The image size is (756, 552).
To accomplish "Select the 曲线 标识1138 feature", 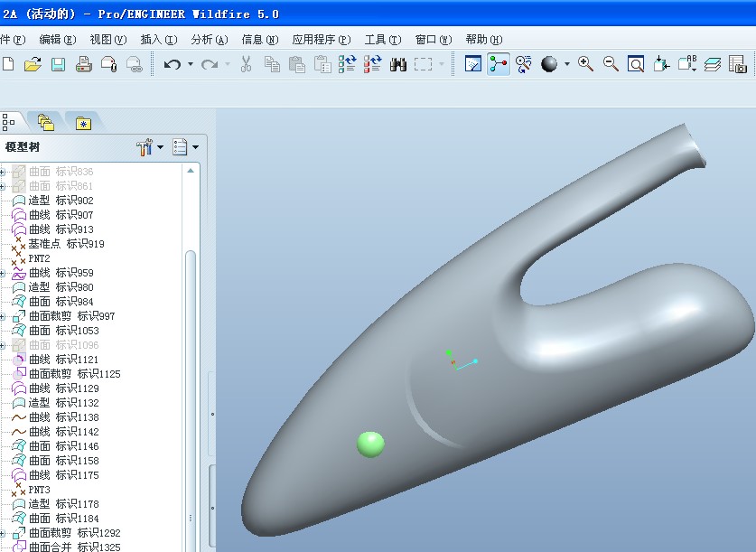I will (55, 417).
